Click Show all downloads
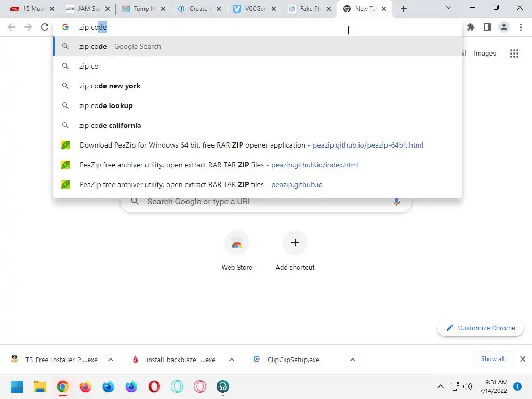 (x=493, y=359)
